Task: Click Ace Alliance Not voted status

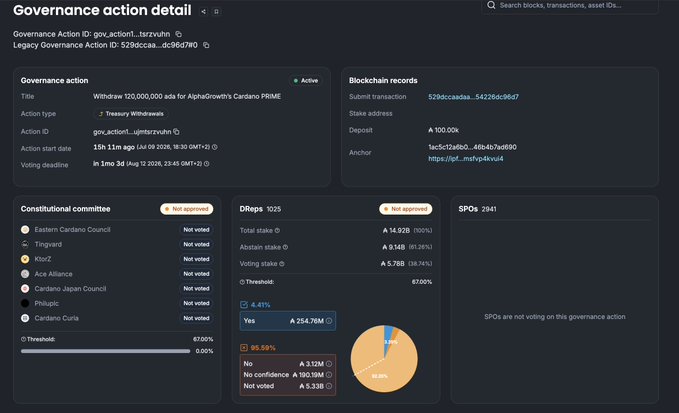Action: (196, 274)
